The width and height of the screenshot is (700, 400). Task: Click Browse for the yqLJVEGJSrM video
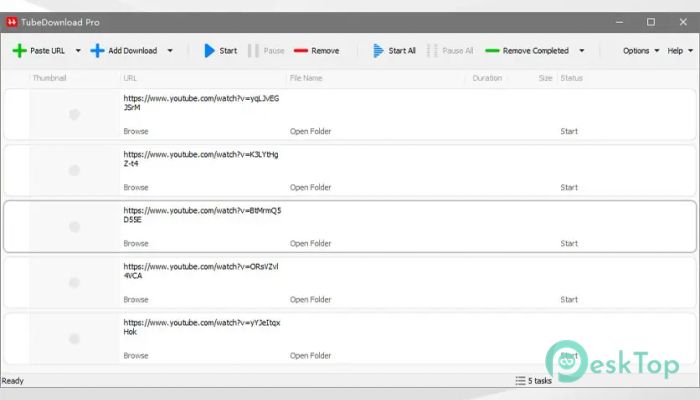coord(136,131)
